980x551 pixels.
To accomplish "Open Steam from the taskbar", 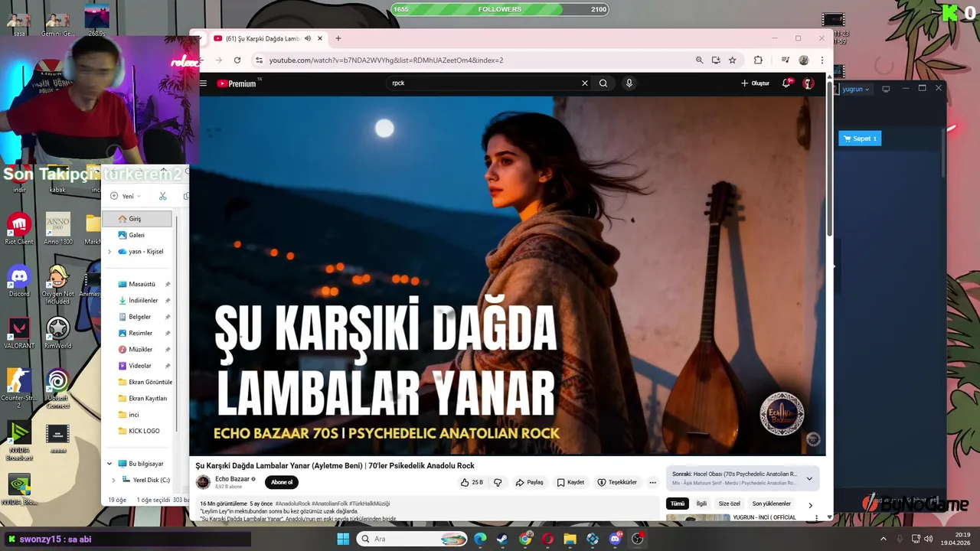I will click(x=502, y=539).
